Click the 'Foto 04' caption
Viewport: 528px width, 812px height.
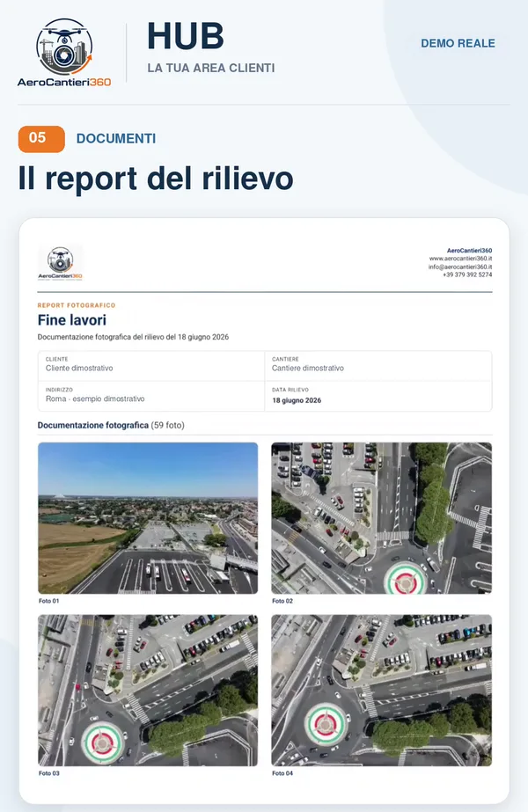pyautogui.click(x=282, y=773)
